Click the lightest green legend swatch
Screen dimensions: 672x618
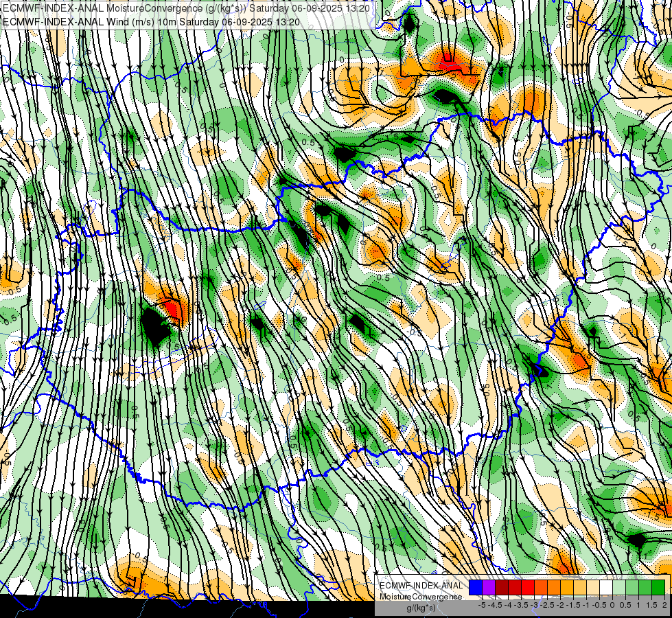pyautogui.click(x=619, y=588)
